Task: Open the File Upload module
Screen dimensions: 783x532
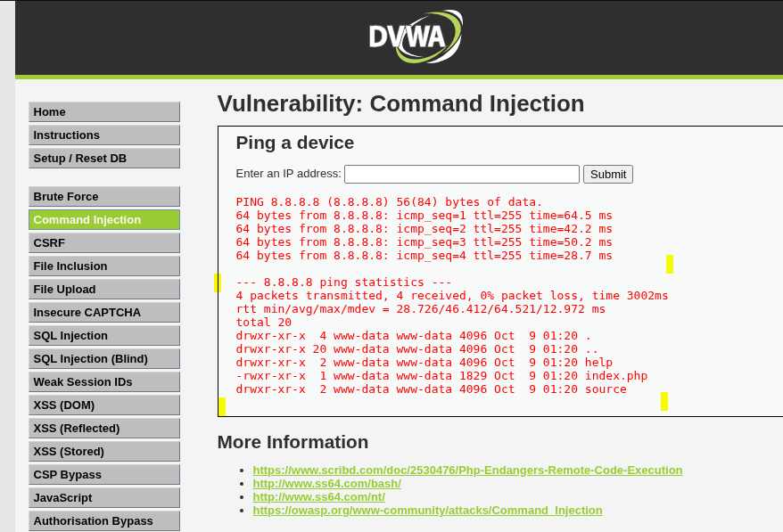Action: point(103,290)
